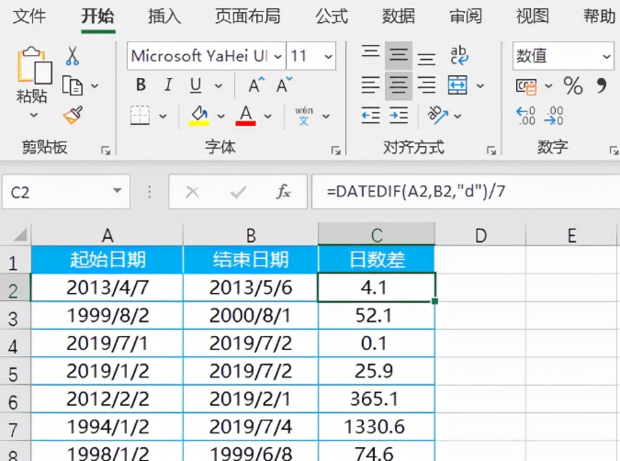Align text to bottom
This screenshot has width=620, height=461.
[427, 59]
